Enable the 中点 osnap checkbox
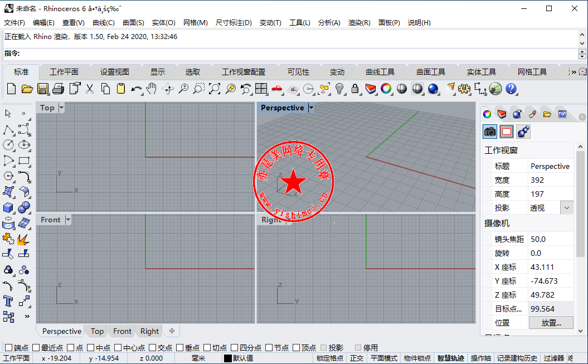588x364 pixels. click(91, 347)
